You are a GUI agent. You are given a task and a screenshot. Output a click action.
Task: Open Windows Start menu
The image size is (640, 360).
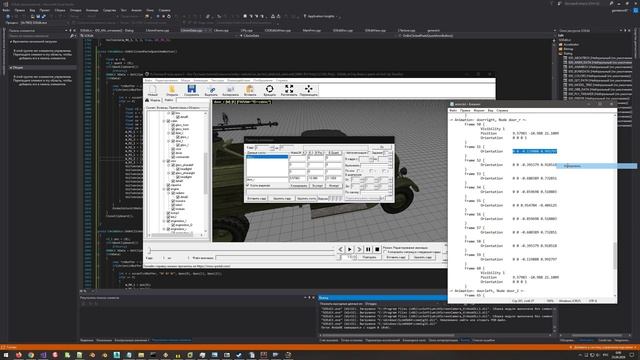(6, 355)
